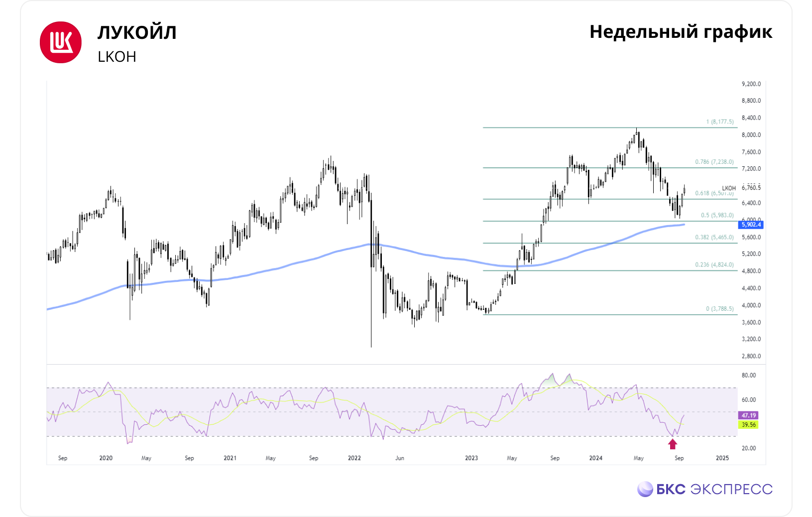
Task: Click the 4,400.0 price axis value
Action: 751,288
